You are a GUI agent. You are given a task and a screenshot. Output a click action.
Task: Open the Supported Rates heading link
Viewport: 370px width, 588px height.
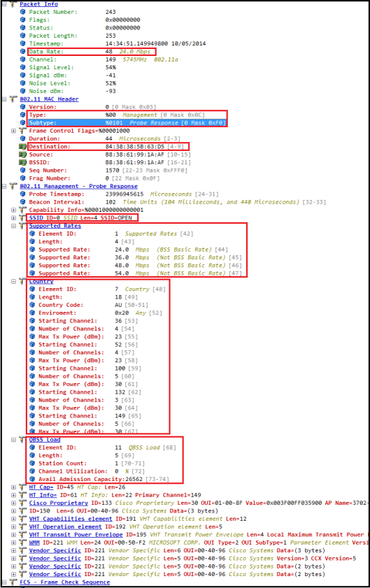[x=55, y=226]
